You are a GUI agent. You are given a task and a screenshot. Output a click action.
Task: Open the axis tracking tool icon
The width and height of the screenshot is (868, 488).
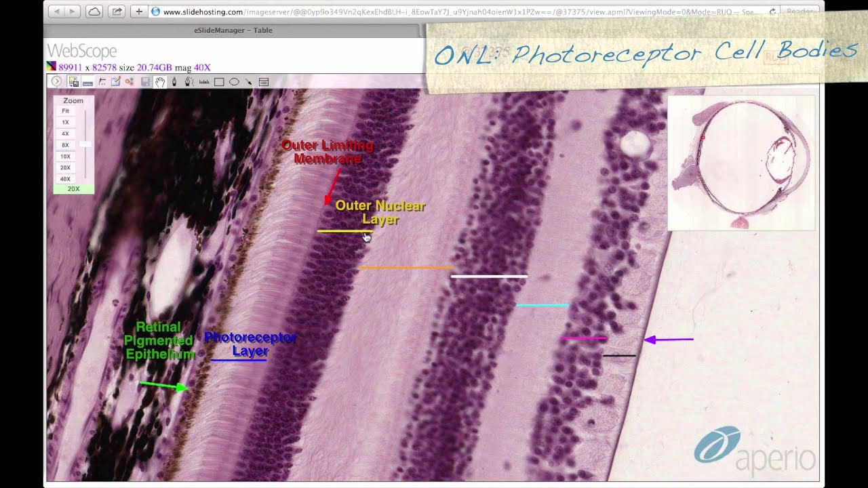[x=102, y=82]
